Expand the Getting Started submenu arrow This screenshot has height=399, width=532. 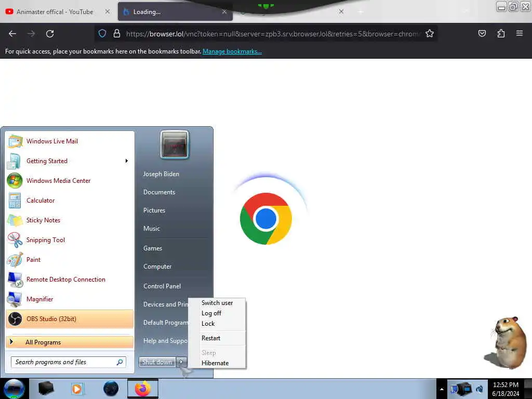point(127,161)
